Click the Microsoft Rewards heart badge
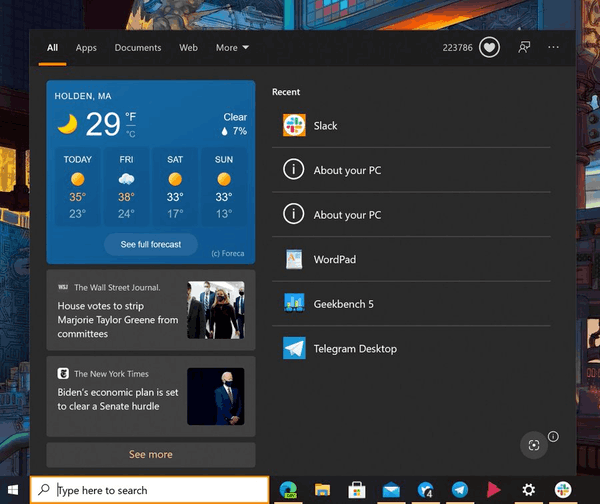600x504 pixels. (489, 47)
